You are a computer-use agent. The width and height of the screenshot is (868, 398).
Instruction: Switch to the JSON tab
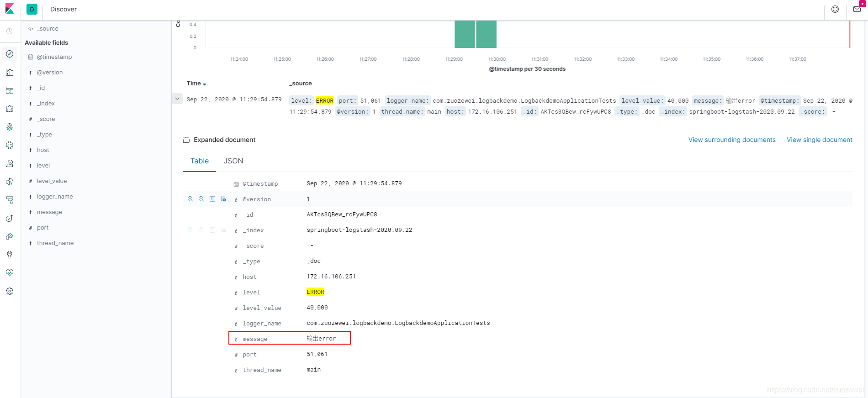233,161
